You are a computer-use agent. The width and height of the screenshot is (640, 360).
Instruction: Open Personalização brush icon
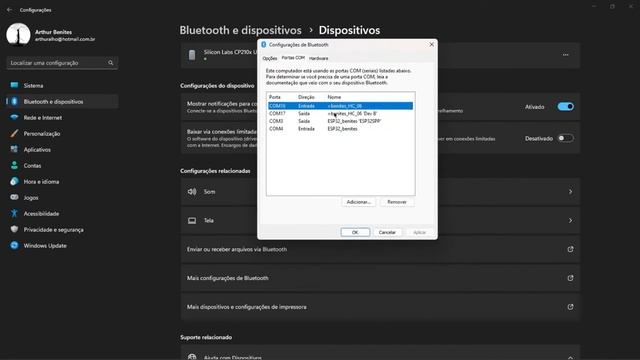(14, 133)
